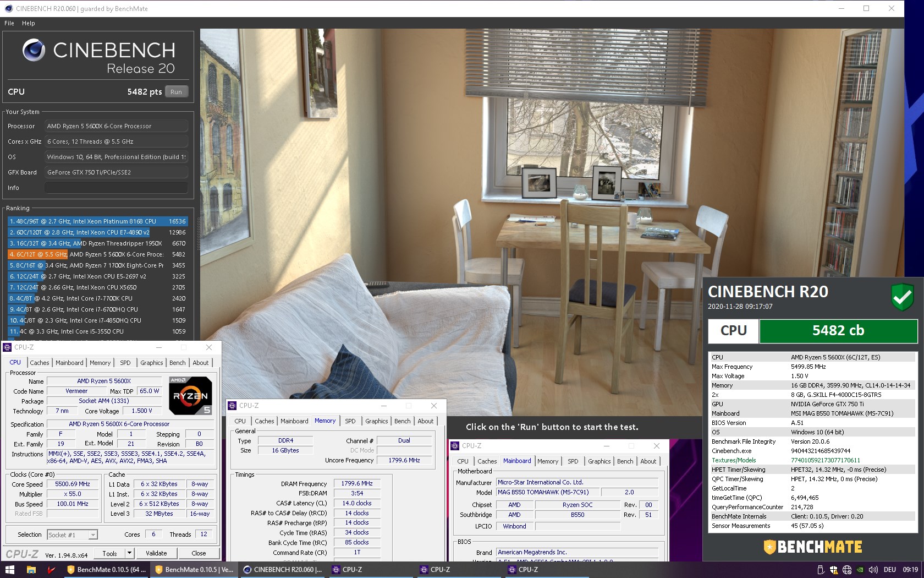Image resolution: width=924 pixels, height=578 pixels.
Task: Open the Help menu in Cinebench
Action: click(x=29, y=23)
